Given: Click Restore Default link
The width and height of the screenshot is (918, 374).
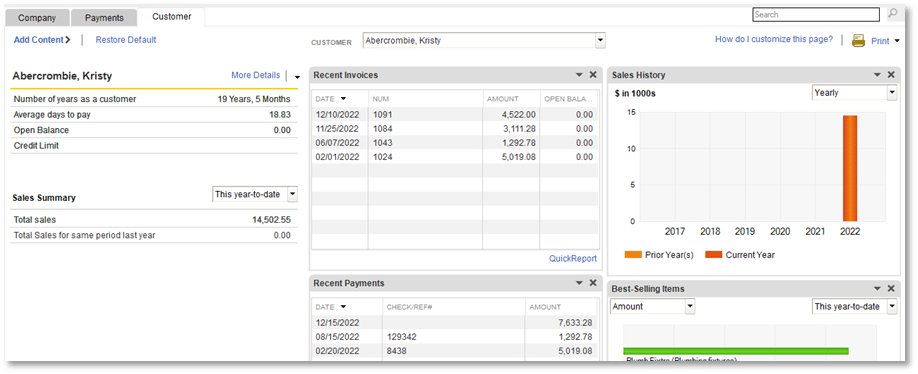Looking at the screenshot, I should [x=126, y=40].
